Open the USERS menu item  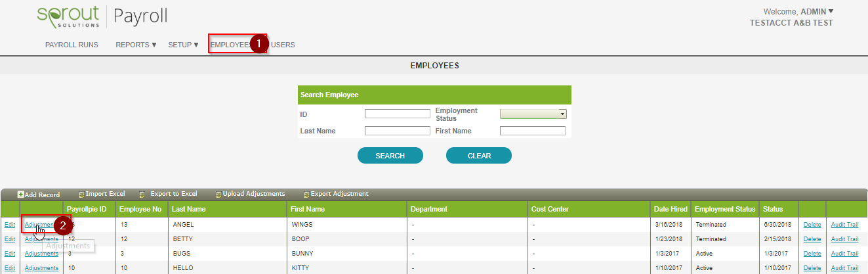click(x=283, y=45)
